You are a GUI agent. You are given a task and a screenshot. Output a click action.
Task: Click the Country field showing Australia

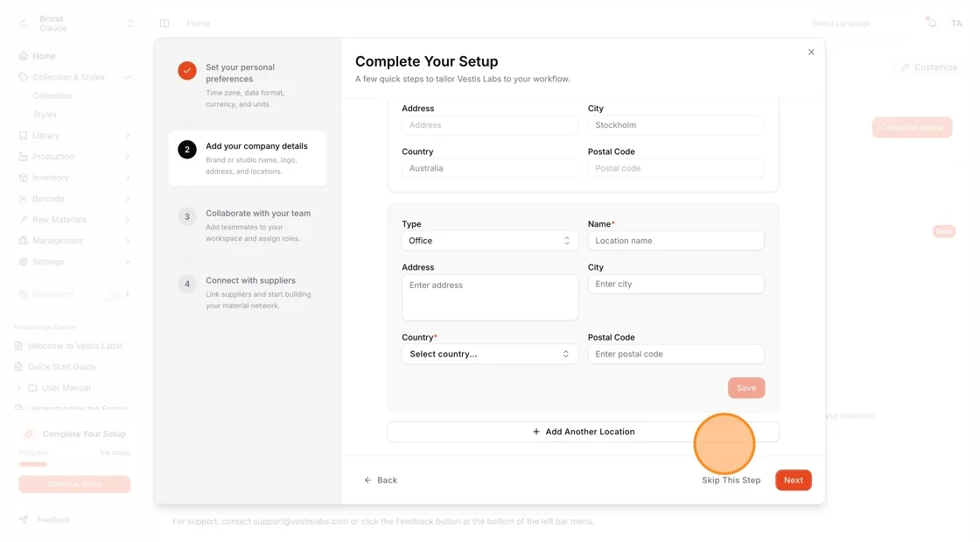pyautogui.click(x=489, y=168)
